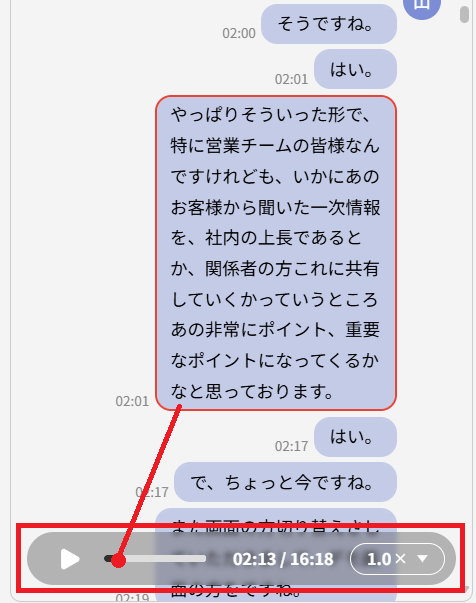Click the 'で、ちょっと今ですね。' message bubble
The height and width of the screenshot is (603, 476).
[285, 482]
